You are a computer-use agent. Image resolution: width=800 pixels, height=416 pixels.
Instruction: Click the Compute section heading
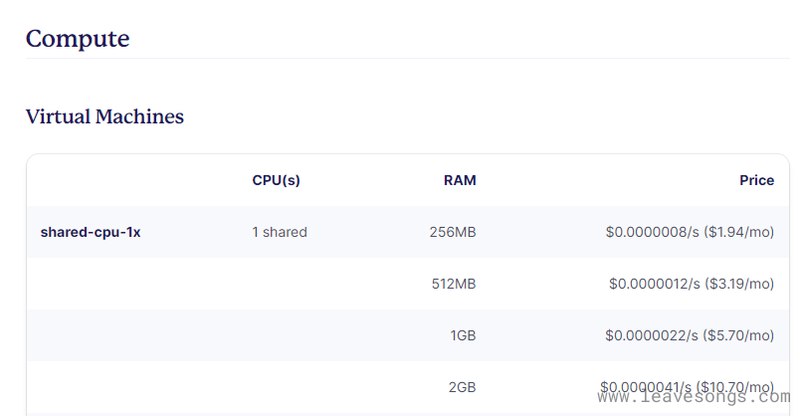[x=77, y=39]
